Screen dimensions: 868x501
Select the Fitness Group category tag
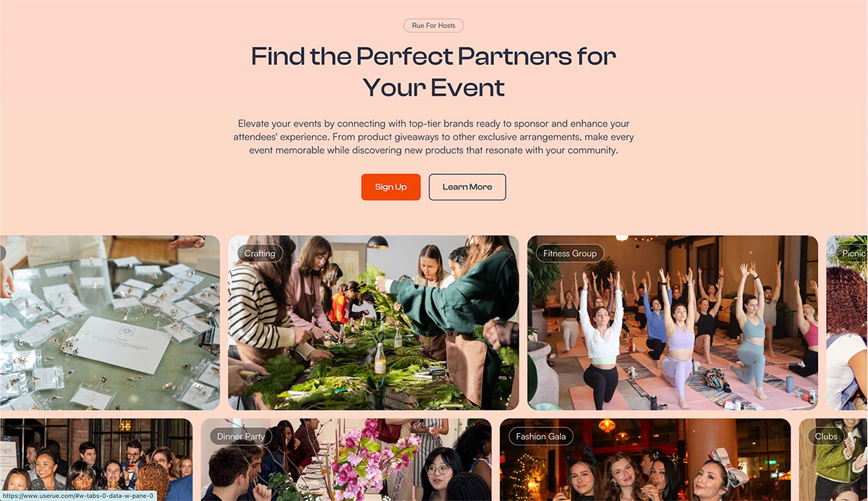click(570, 253)
